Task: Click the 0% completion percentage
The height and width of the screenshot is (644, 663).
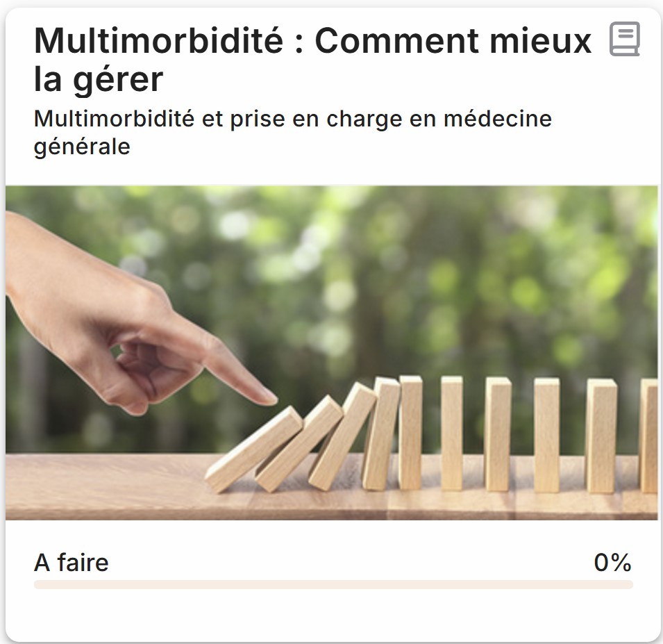Action: pos(612,563)
